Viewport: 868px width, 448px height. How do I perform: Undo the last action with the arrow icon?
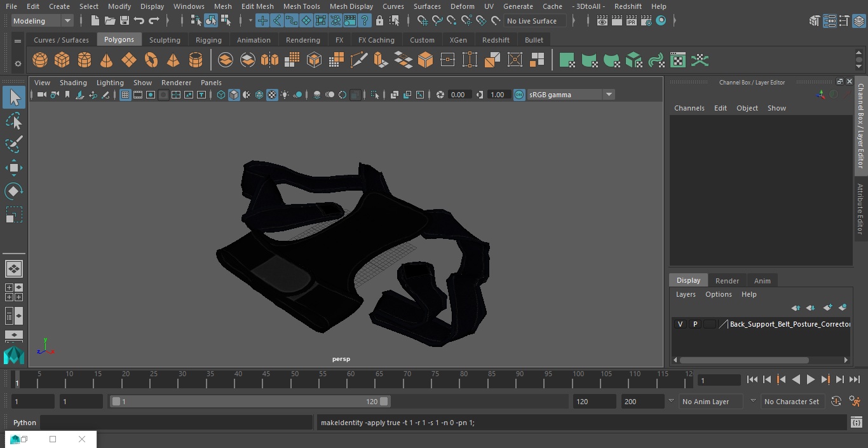[139, 21]
